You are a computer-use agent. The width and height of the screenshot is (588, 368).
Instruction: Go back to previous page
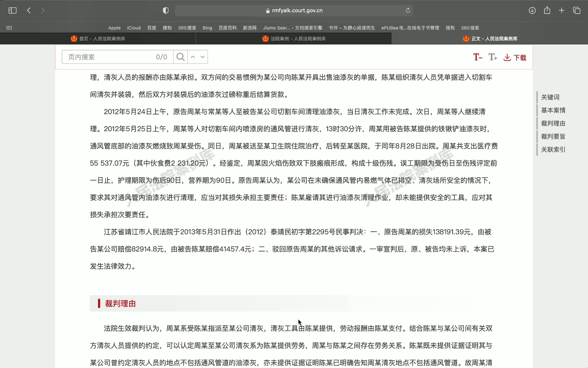[x=29, y=11]
